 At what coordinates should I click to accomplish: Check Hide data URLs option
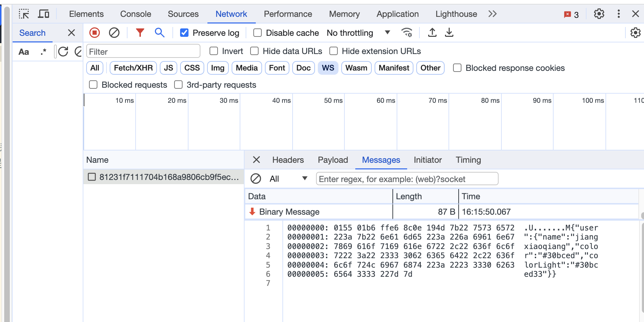[254, 51]
